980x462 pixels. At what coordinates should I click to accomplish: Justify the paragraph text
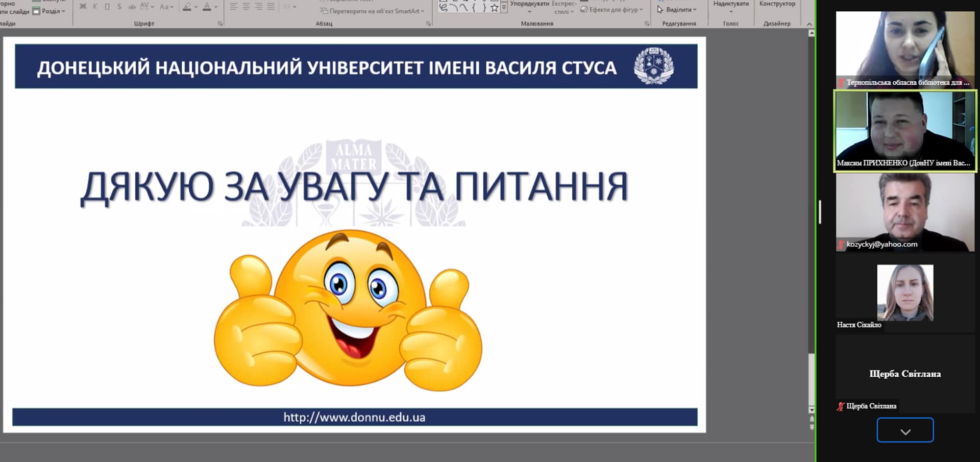(x=271, y=7)
